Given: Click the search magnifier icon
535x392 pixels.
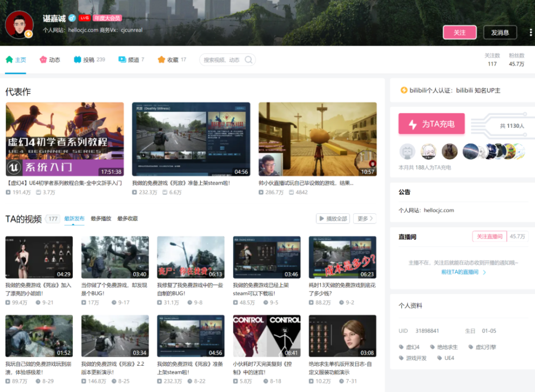Looking at the screenshot, I should (x=249, y=60).
